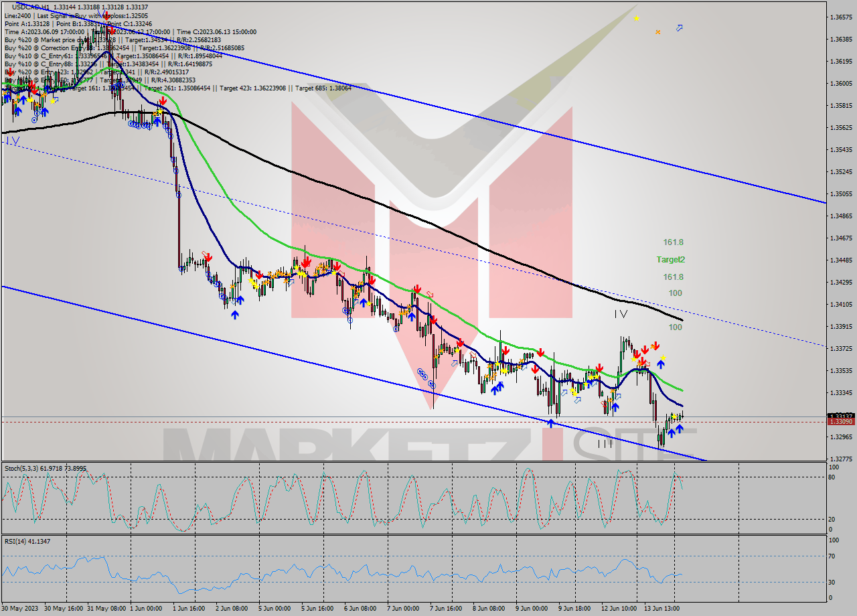
Task: Click the 1.35625 price axis label
Action: click(840, 127)
